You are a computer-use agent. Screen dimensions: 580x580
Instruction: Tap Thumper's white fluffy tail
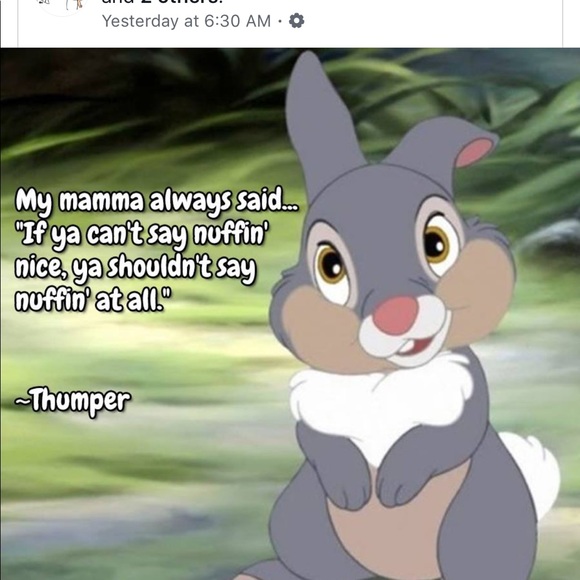(535, 473)
